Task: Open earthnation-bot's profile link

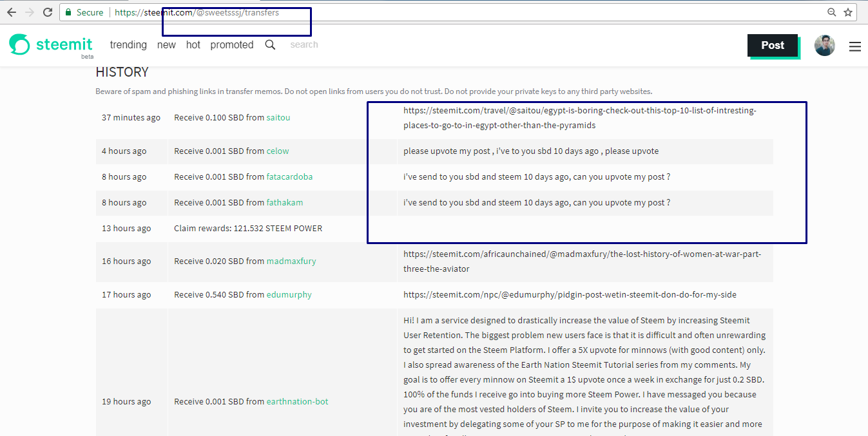Action: 298,401
